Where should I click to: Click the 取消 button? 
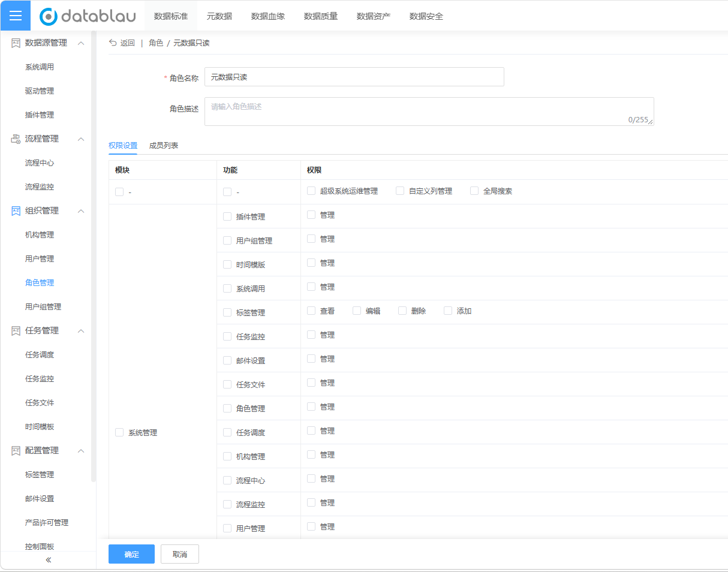[x=180, y=554]
